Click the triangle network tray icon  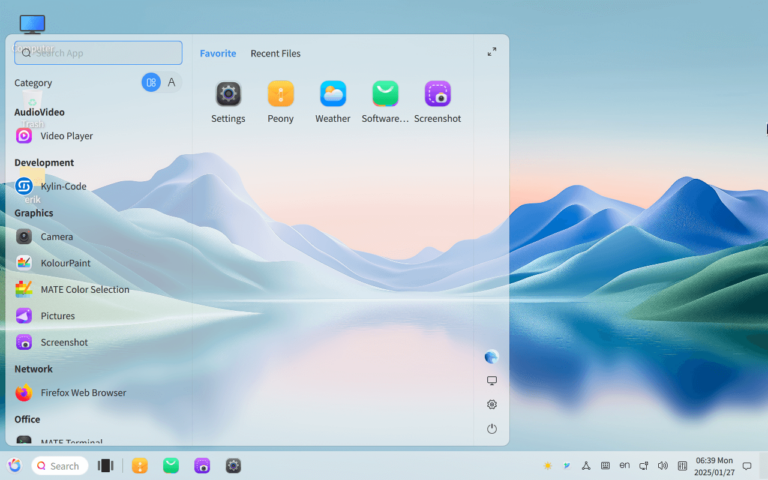tap(586, 466)
